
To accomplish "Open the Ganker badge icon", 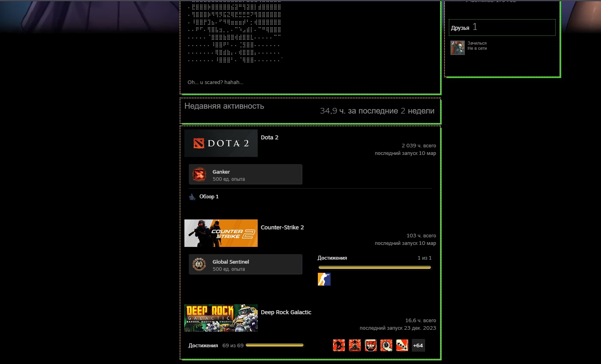I will click(199, 174).
